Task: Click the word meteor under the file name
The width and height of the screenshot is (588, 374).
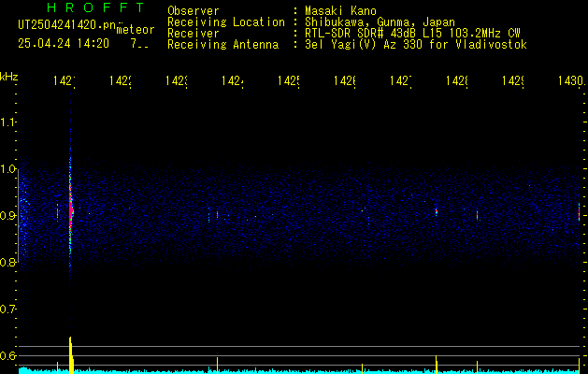Action: 136,30
